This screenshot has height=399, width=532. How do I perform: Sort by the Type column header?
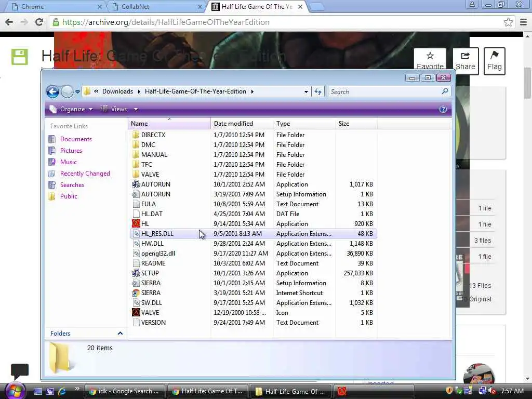coord(304,124)
